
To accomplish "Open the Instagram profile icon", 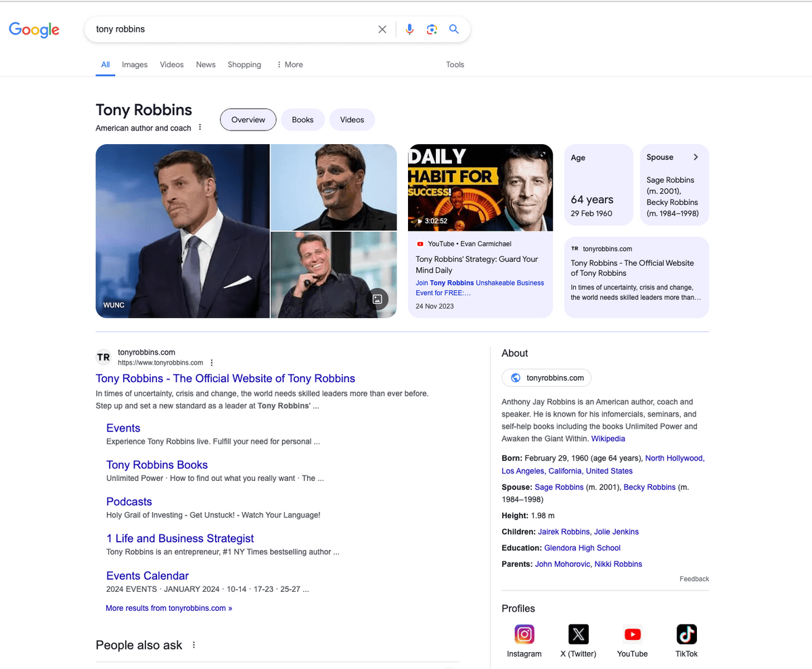I will [524, 635].
